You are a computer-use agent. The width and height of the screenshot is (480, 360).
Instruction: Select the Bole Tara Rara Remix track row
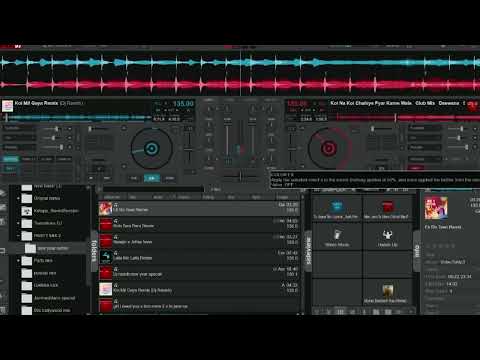point(199,225)
